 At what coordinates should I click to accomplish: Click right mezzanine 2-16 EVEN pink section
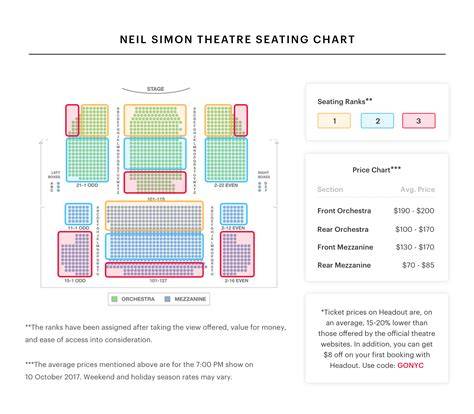click(x=237, y=254)
